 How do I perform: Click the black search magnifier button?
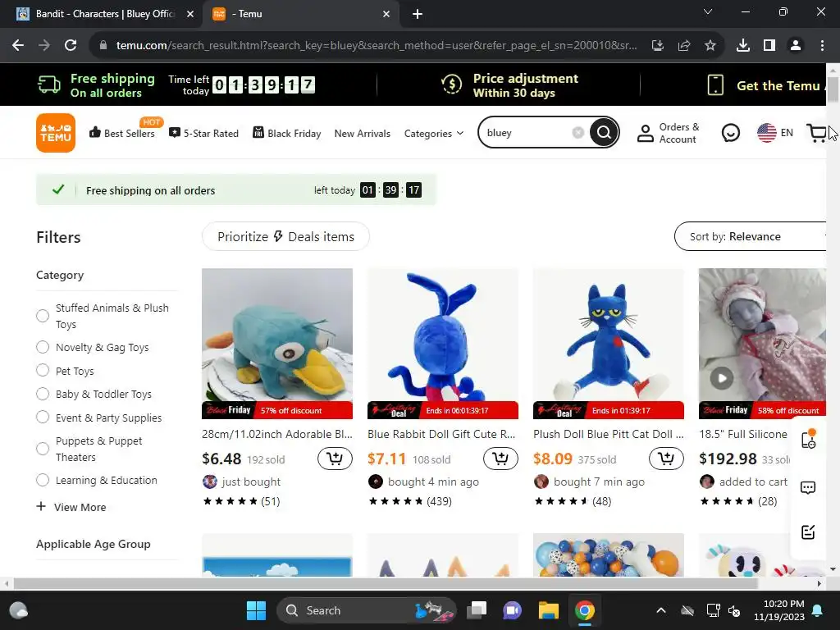click(604, 132)
